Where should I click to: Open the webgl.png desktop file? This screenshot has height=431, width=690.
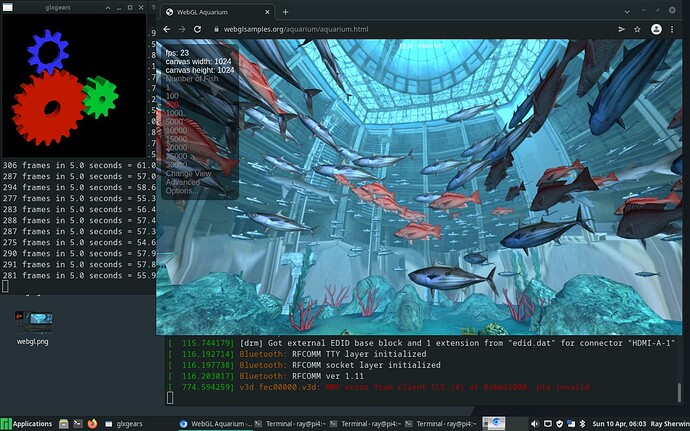(33, 328)
